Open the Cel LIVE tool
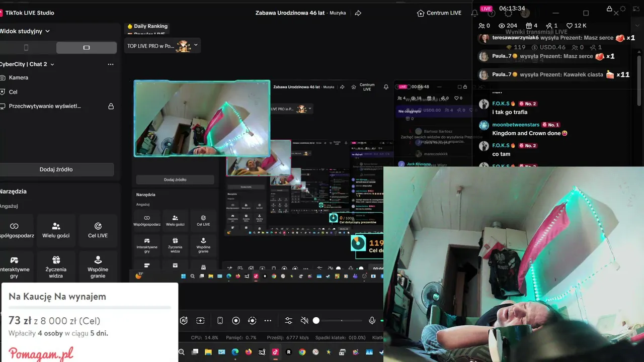Screen dimensions: 644x362 98,231
